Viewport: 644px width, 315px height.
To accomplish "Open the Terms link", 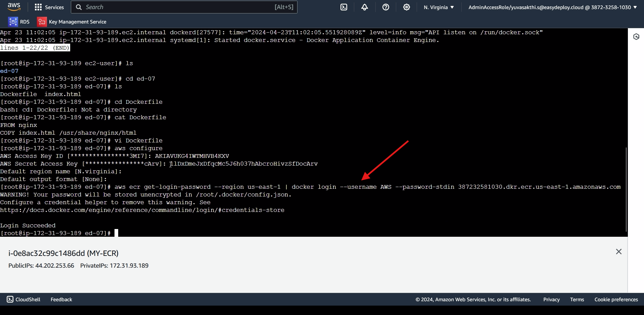I will 577,300.
